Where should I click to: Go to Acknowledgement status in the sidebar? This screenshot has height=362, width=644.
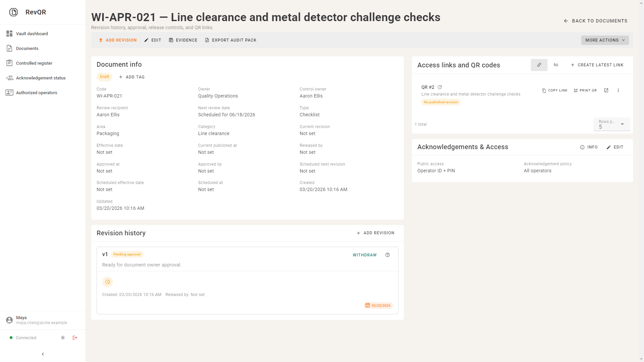pos(10,78)
